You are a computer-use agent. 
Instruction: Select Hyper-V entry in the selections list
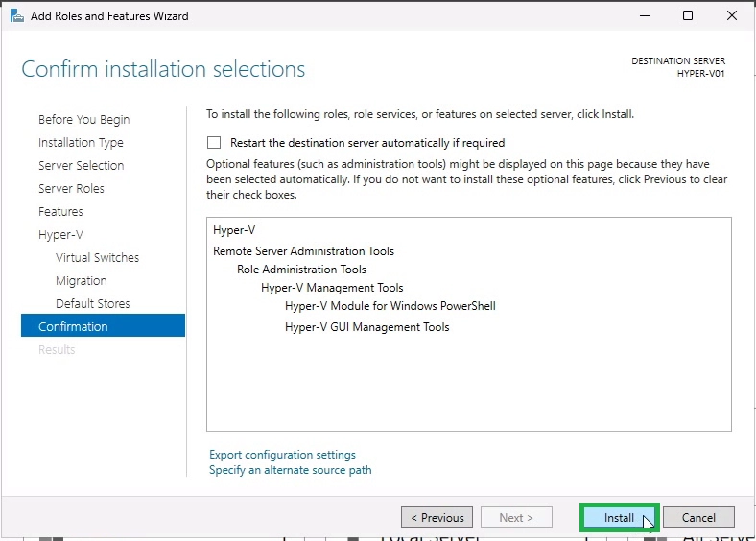234,230
